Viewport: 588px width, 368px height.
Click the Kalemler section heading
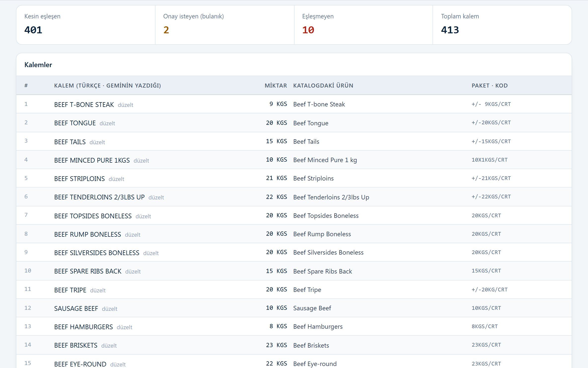pyautogui.click(x=38, y=65)
